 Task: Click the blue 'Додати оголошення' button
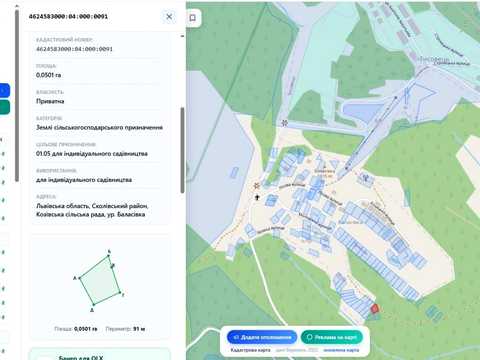coord(262,337)
